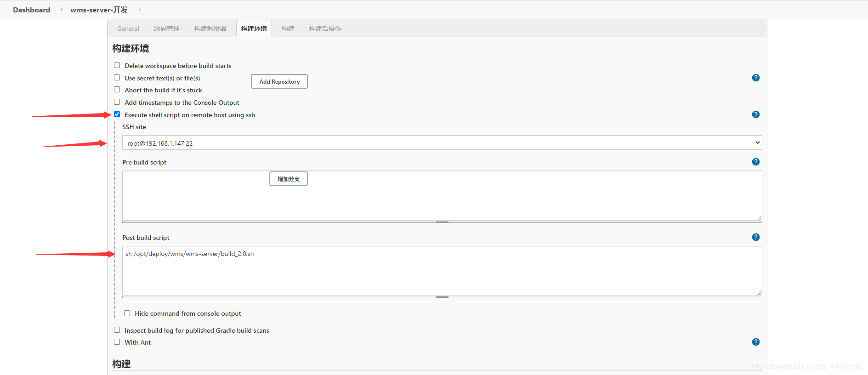Screen dimensions: 868x375
Task: Click the 增加分支 button
Action: pyautogui.click(x=289, y=179)
